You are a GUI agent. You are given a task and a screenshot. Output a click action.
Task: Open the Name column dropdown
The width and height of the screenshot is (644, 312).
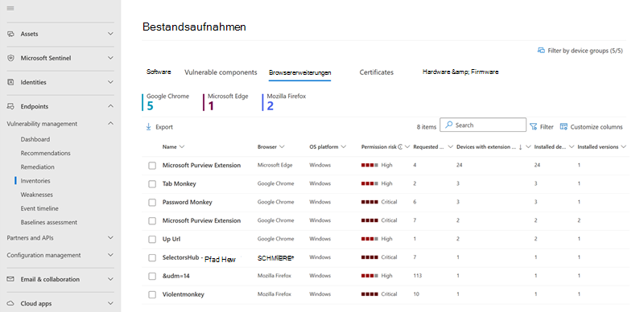182,147
